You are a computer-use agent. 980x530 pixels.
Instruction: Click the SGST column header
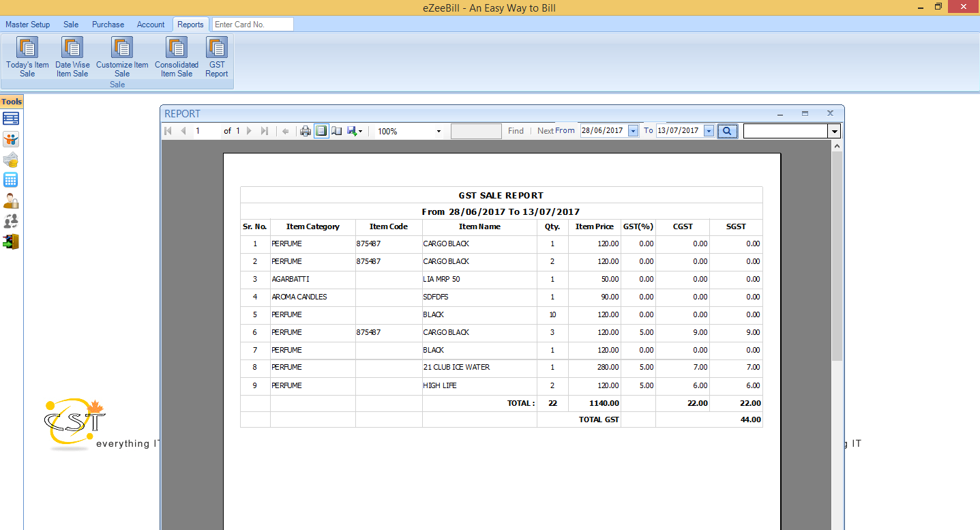tap(736, 226)
